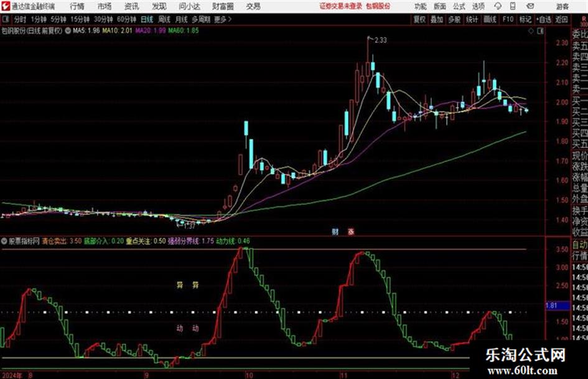Viewport: 588px width, 379px height.
Task: Click the MA5: 1.96 indicator label
Action: pos(86,30)
